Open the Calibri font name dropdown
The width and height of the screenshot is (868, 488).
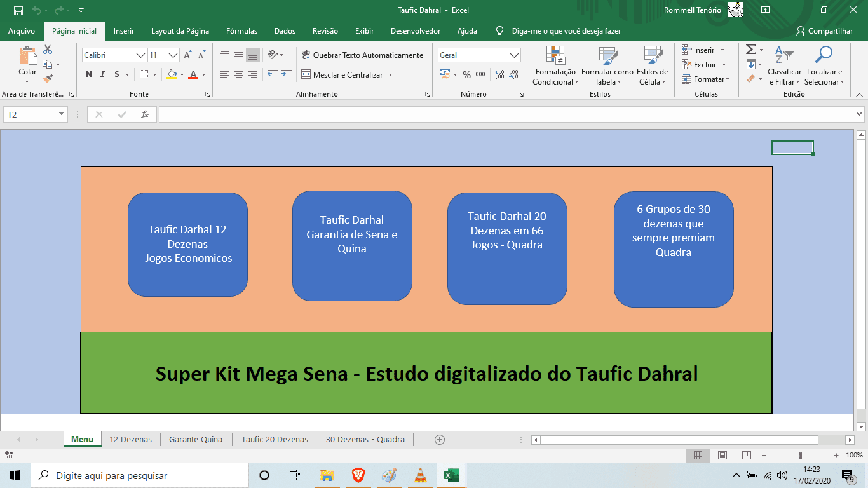tap(140, 55)
